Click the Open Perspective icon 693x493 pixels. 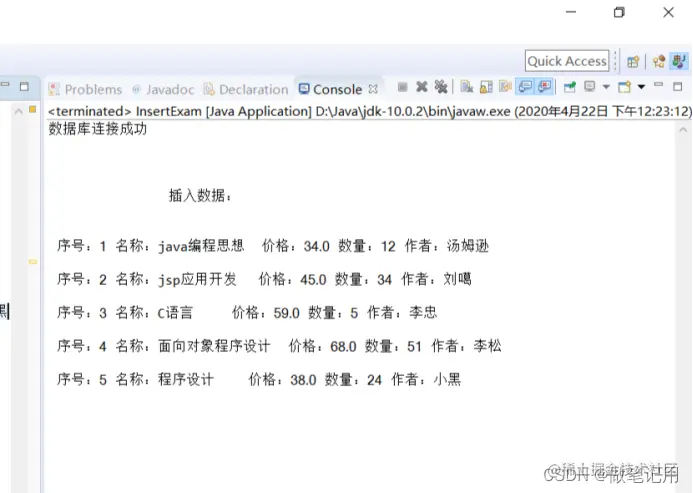tap(633, 61)
